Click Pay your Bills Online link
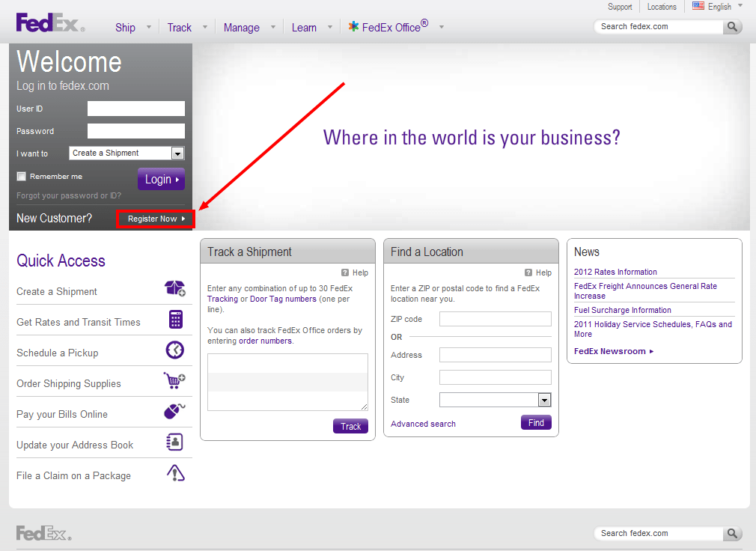Image resolution: width=756 pixels, height=551 pixels. pyautogui.click(x=61, y=415)
